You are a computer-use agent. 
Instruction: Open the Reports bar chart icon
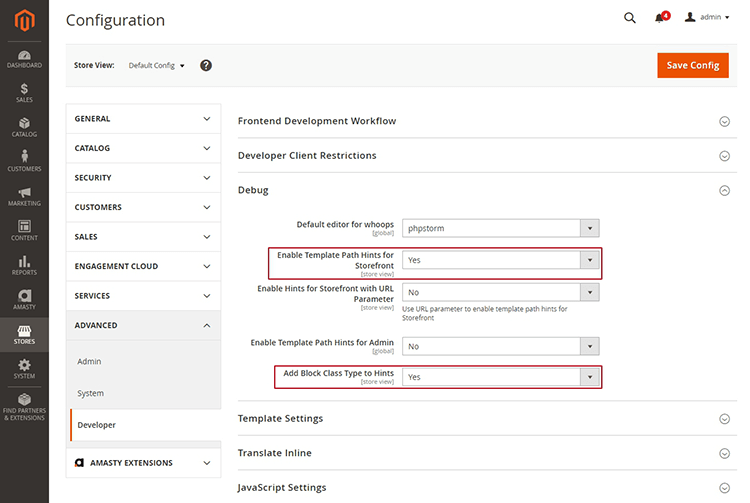tap(24, 265)
